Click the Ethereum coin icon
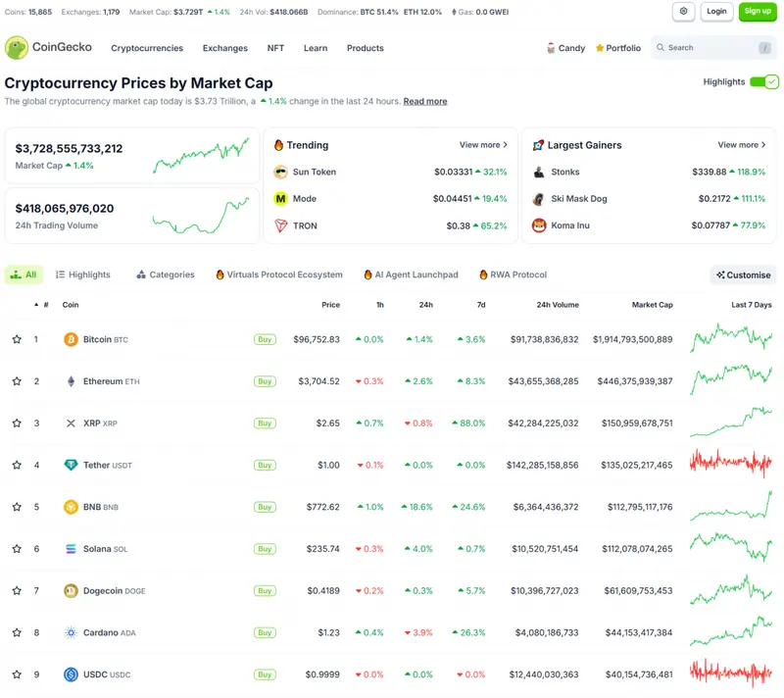This screenshot has width=784, height=698. 71,381
